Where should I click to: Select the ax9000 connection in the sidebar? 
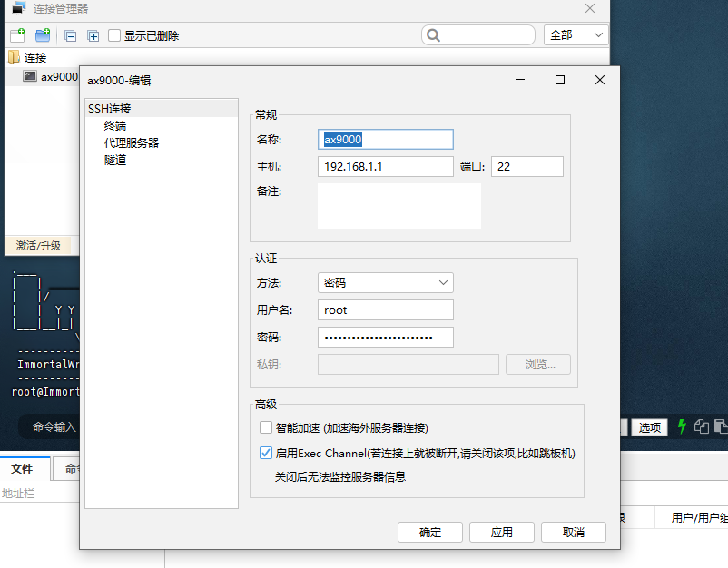tap(56, 76)
